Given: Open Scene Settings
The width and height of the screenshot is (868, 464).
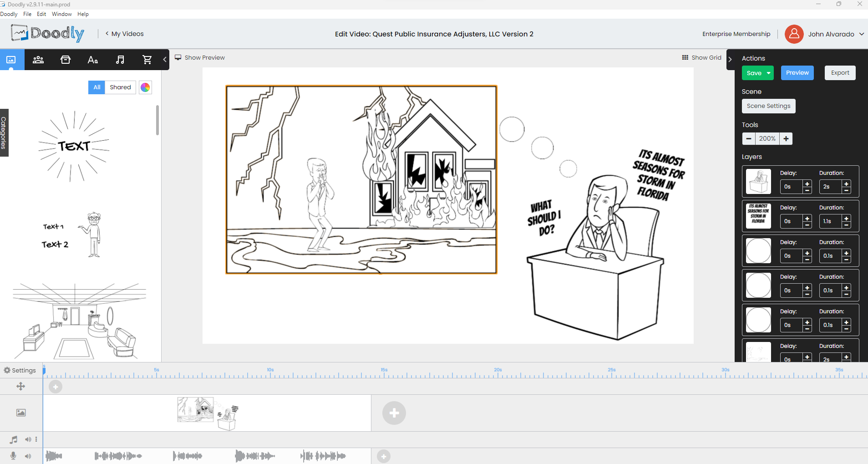Looking at the screenshot, I should point(769,106).
